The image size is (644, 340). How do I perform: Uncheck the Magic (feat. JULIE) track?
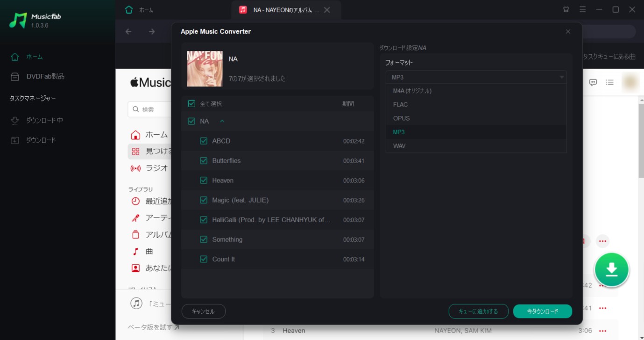pyautogui.click(x=204, y=200)
